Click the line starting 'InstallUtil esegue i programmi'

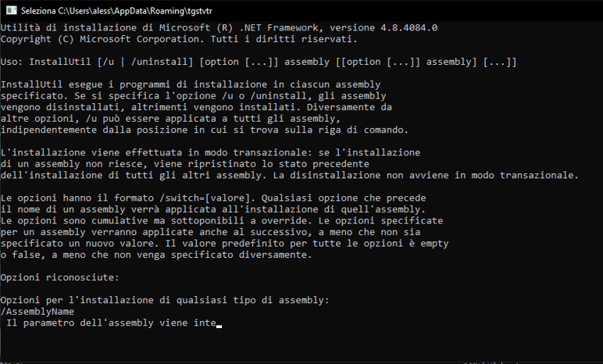pyautogui.click(x=191, y=84)
